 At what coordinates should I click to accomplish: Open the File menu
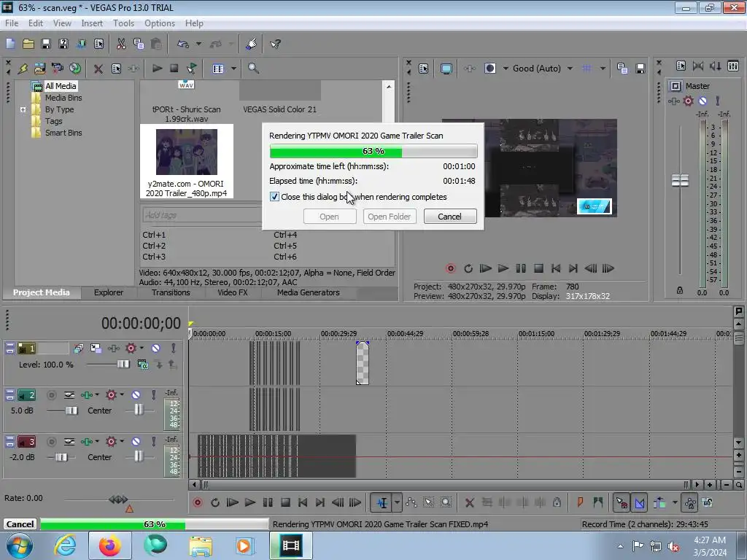click(x=12, y=23)
